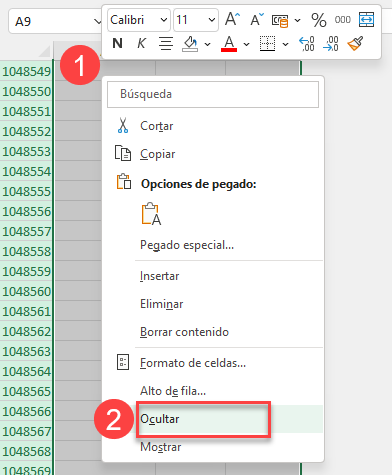Apply percent style format
Image resolution: width=392 pixels, height=475 pixels.
click(x=319, y=20)
